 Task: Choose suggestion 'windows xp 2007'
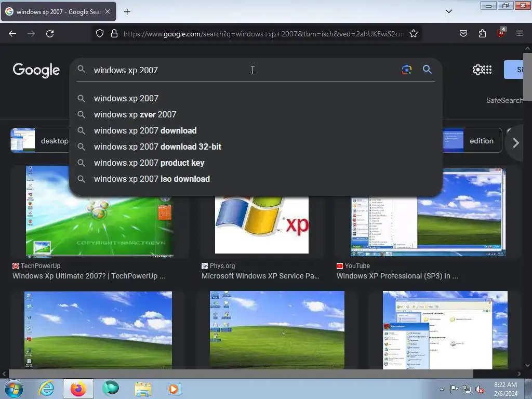pos(255,98)
